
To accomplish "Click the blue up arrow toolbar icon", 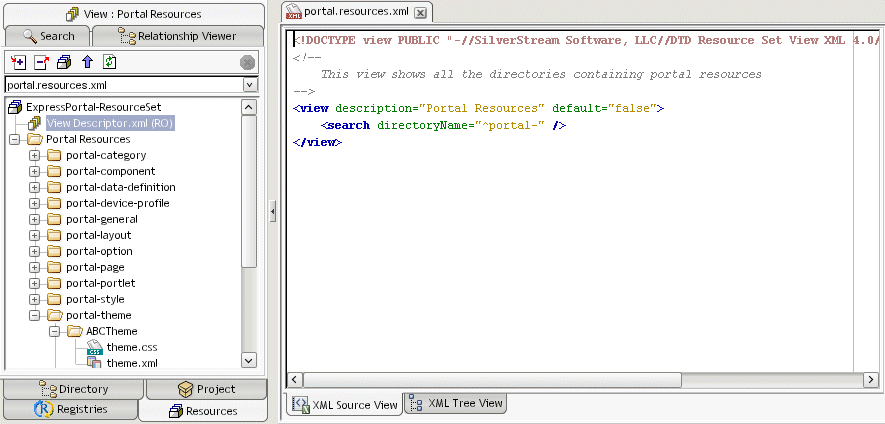I will [x=87, y=62].
